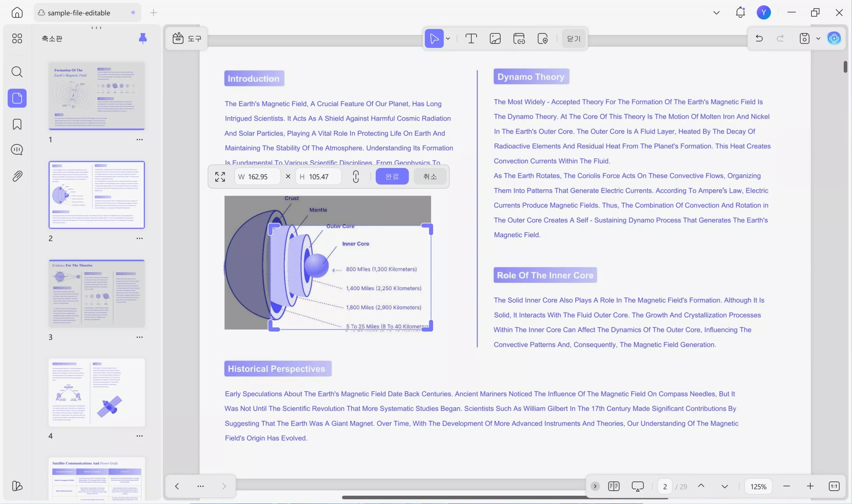Click the UPDF AI assistant icon
This screenshot has height=504, width=852.
[x=834, y=38]
